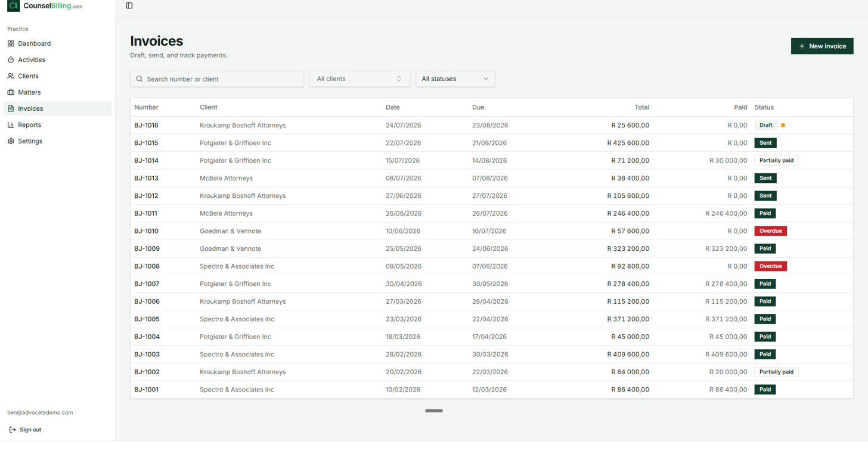Click the Number column header
The width and height of the screenshot is (868, 454).
tap(146, 107)
